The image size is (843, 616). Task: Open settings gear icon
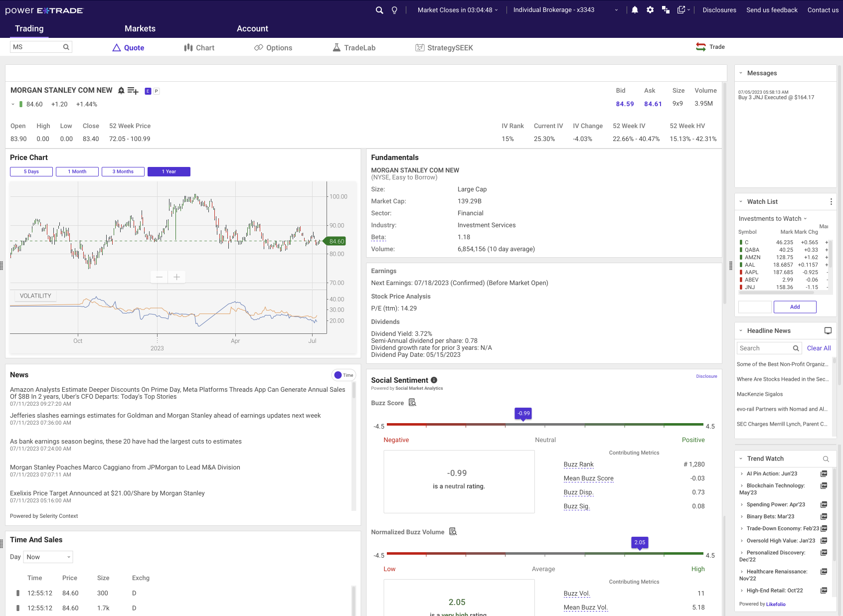(650, 10)
